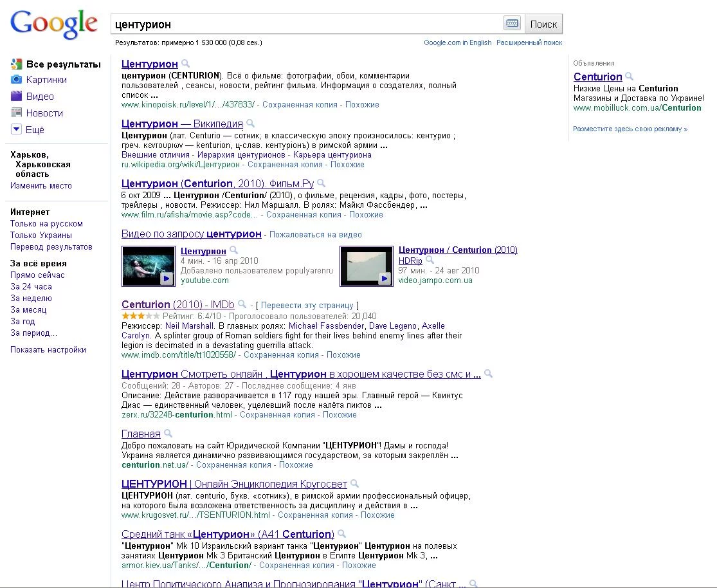The height and width of the screenshot is (588, 717).
Task: Filter results to Только Украины
Action: click(x=41, y=235)
